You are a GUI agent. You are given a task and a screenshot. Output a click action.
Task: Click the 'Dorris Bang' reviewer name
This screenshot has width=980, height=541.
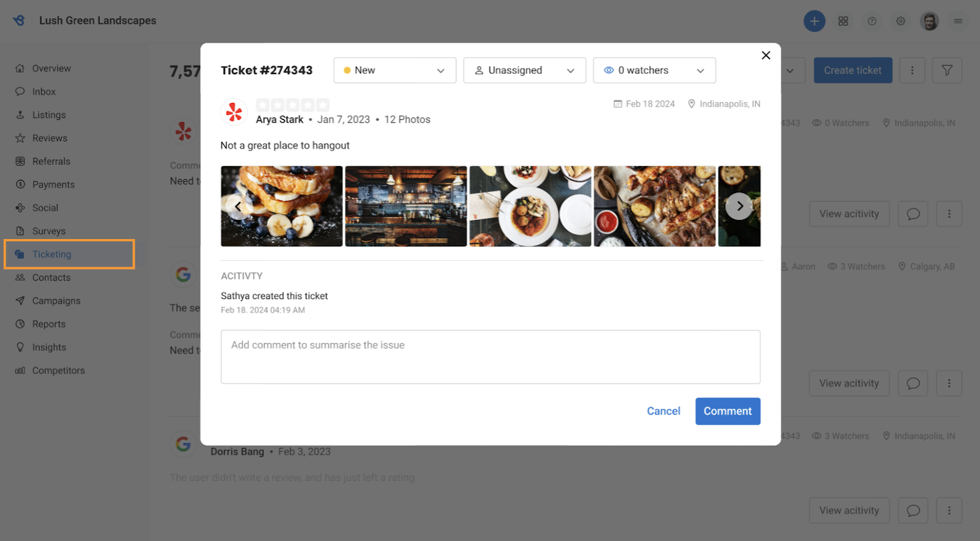(237, 452)
